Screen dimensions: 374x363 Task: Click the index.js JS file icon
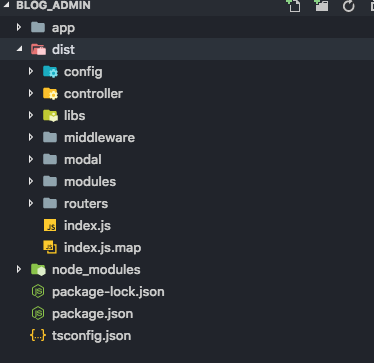[x=50, y=226]
